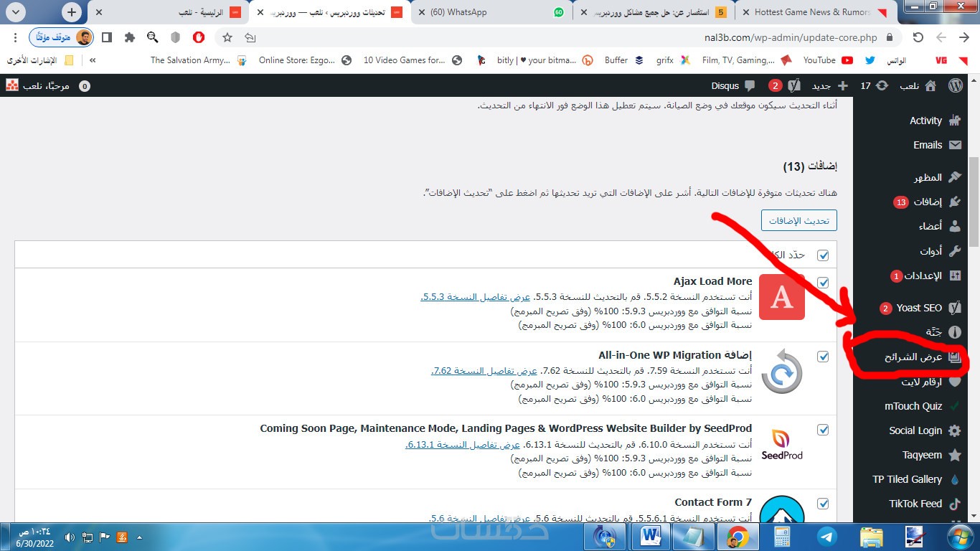The image size is (980, 551).
Task: Switch to the الرئيسية - نلعب tab
Action: tap(169, 12)
